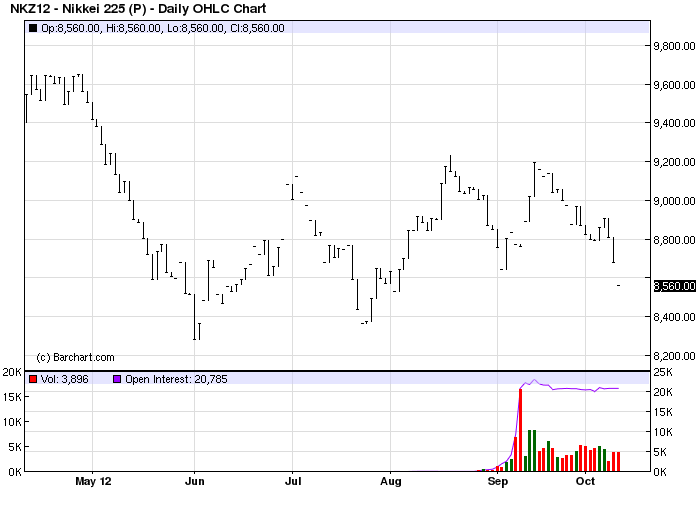Click the 8,800.00 price axis label
Viewport: 700px width, 512px height.
674,240
